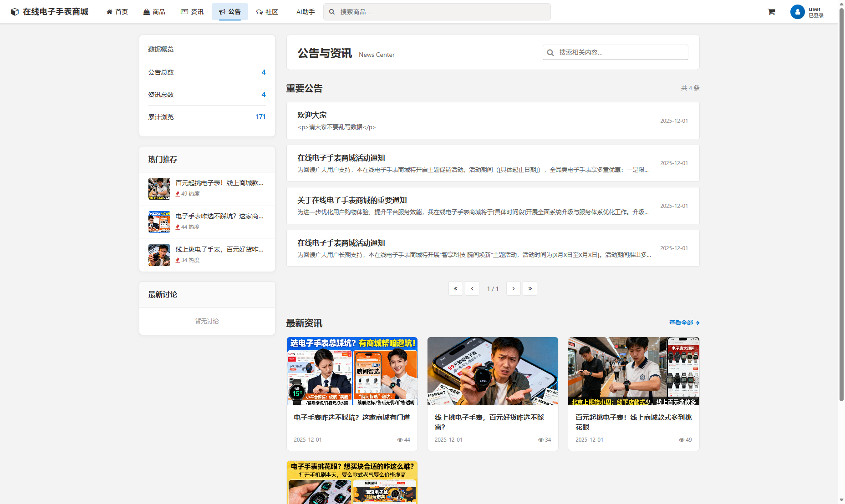This screenshot has width=845, height=504.
Task: Jump to last page with » control
Action: 529,288
